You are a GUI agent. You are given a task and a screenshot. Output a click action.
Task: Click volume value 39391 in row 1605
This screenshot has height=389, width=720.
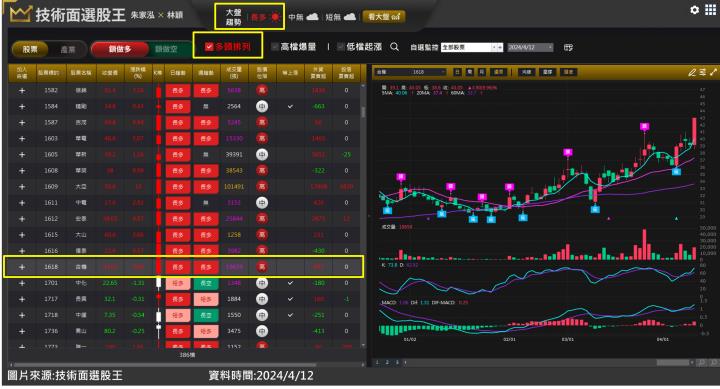click(234, 155)
